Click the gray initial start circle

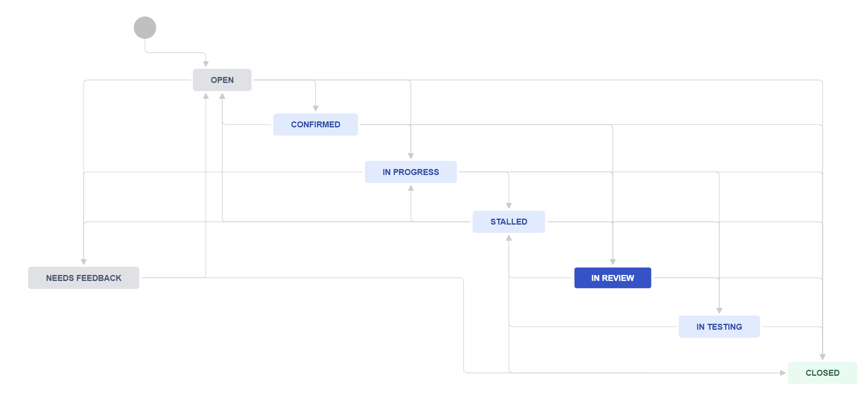tap(145, 28)
